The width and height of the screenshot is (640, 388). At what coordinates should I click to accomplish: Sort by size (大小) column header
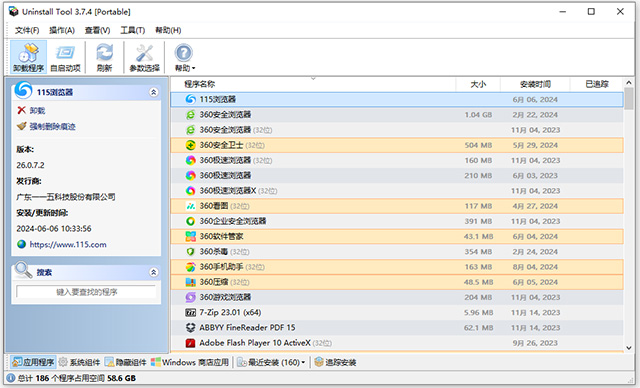(478, 84)
